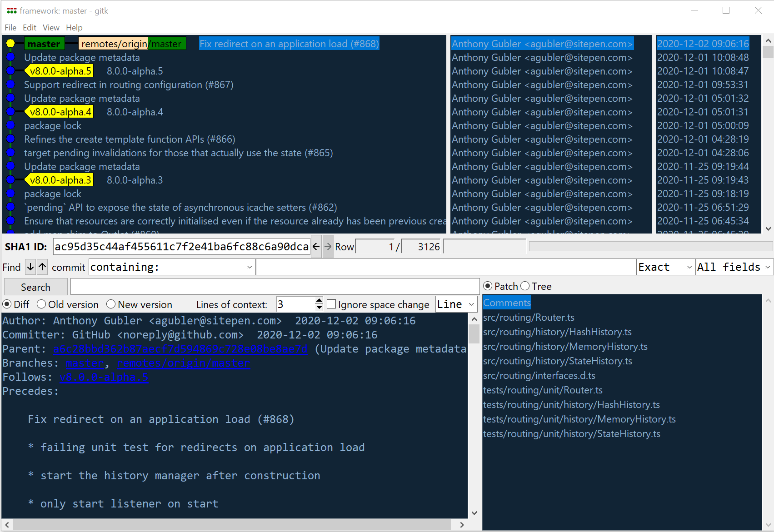
Task: Follow the parent commit hash link
Action: [x=180, y=349]
